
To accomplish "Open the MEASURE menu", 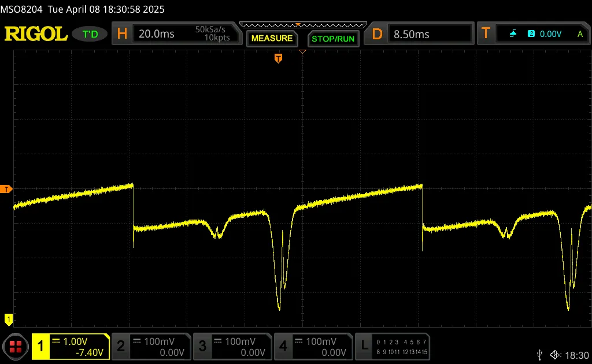I will (272, 39).
